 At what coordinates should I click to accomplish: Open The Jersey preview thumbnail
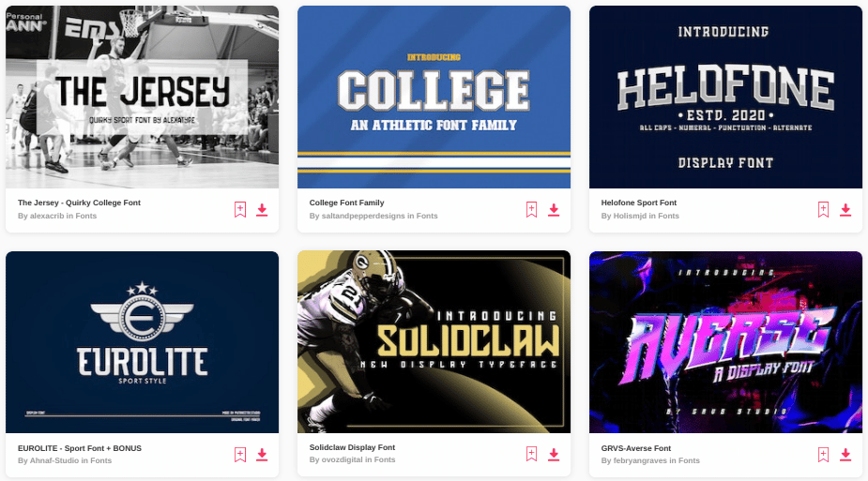coord(143,97)
